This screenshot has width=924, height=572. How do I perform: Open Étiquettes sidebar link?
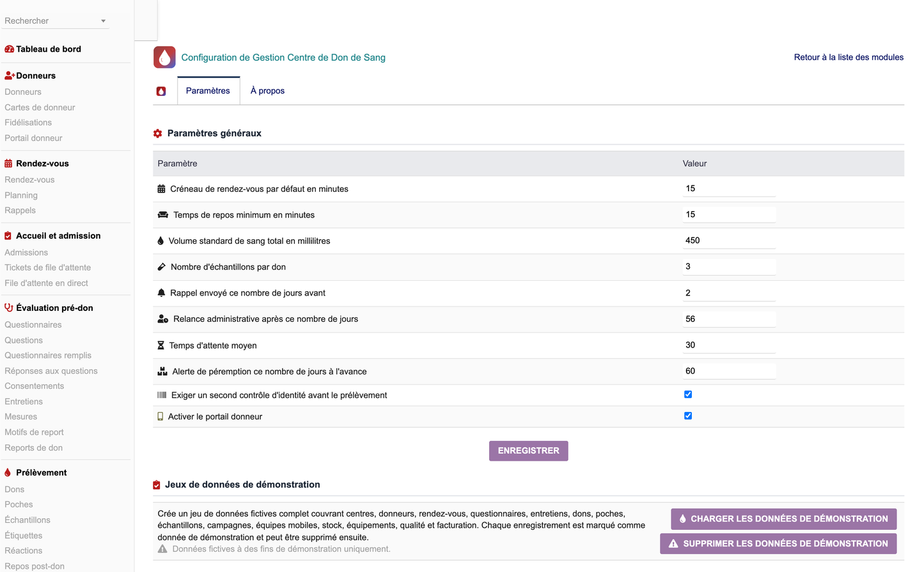pos(23,536)
